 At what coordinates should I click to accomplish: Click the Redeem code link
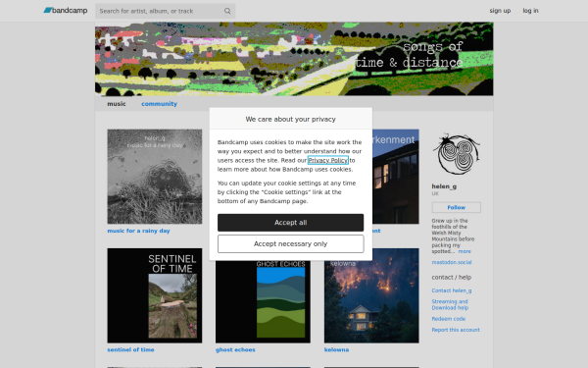pos(449,319)
